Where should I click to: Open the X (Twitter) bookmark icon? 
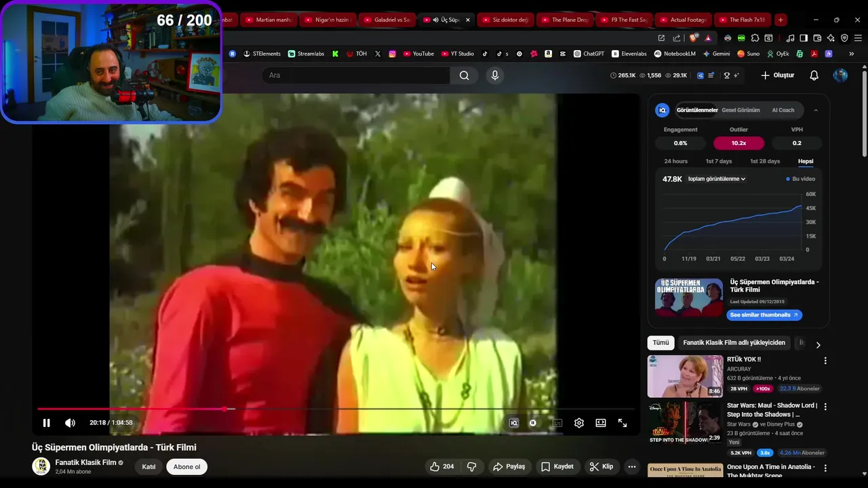click(x=378, y=54)
